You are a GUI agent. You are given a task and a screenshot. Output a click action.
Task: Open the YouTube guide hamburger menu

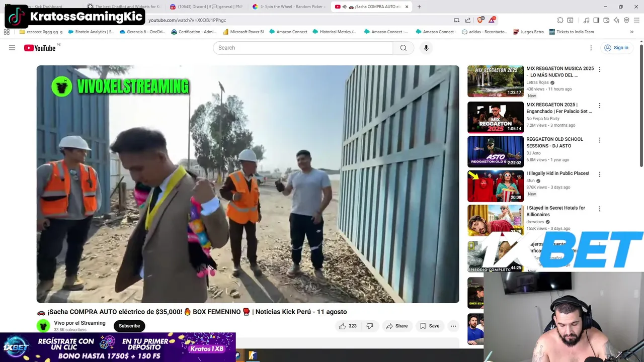[x=12, y=48]
